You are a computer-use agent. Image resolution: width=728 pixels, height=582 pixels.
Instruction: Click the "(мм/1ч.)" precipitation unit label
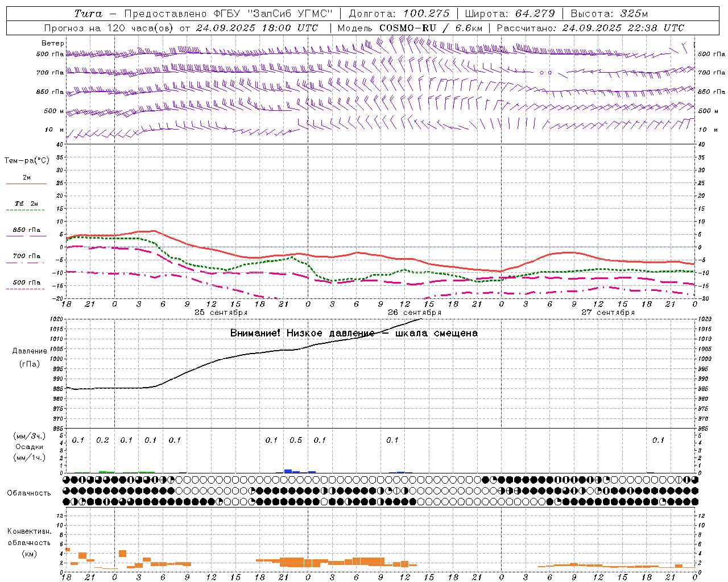(29, 458)
